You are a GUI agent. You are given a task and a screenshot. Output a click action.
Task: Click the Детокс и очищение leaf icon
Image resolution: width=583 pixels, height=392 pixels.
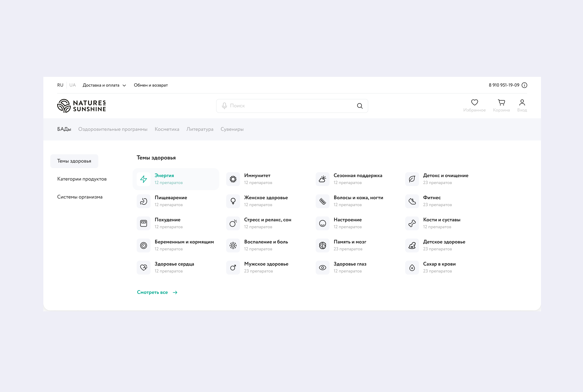(412, 179)
